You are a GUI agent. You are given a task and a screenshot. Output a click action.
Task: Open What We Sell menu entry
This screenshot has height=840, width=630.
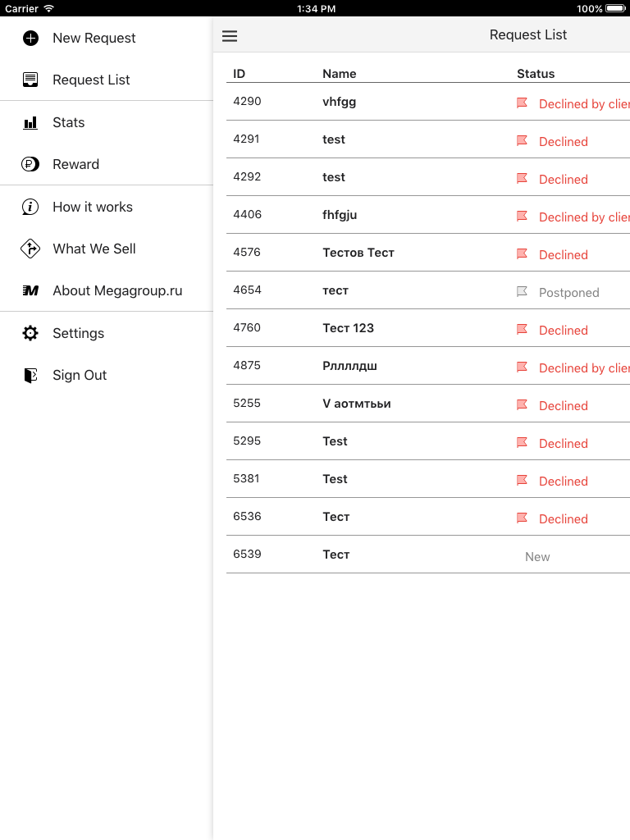coord(107,249)
